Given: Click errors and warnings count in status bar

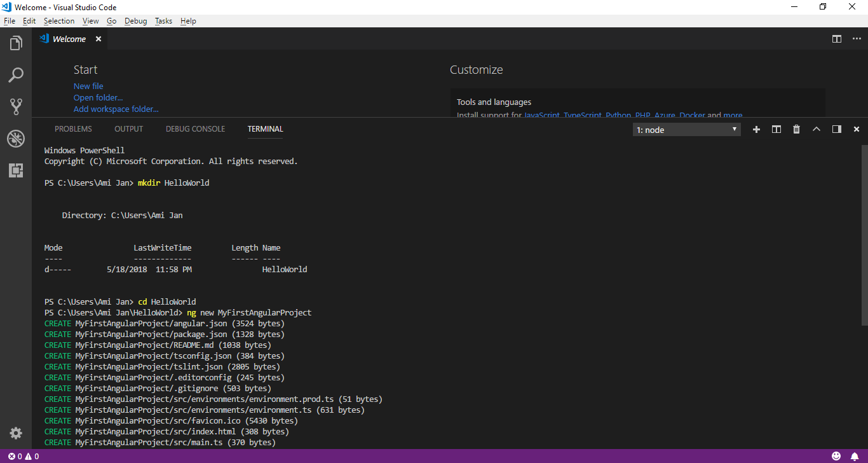Looking at the screenshot, I should pos(24,456).
